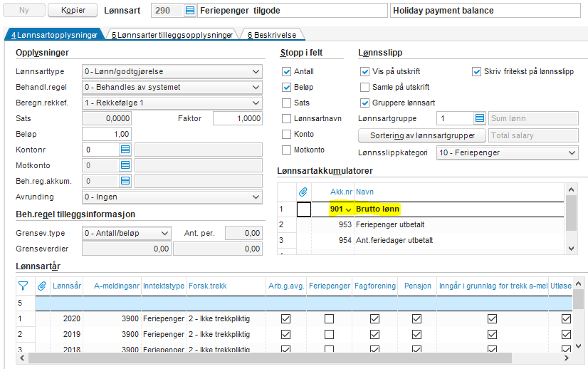The width and height of the screenshot is (588, 369).
Task: Click Sortering av lønnsartgrupper button
Action: click(421, 135)
